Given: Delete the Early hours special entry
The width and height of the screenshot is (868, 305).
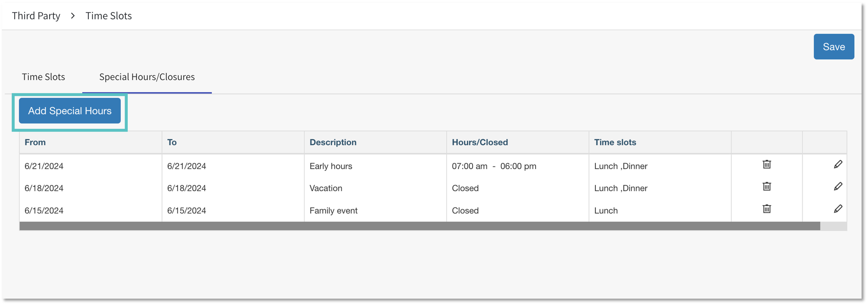Looking at the screenshot, I should coord(767,164).
